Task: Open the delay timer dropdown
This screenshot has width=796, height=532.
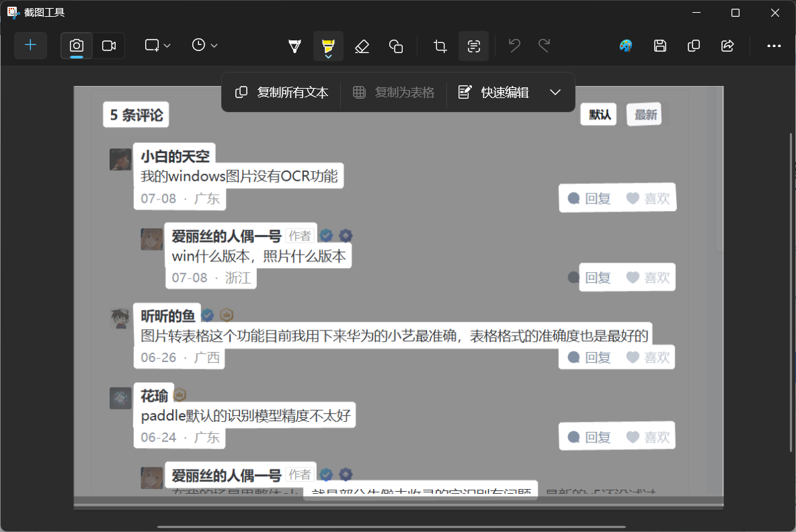Action: (204, 46)
